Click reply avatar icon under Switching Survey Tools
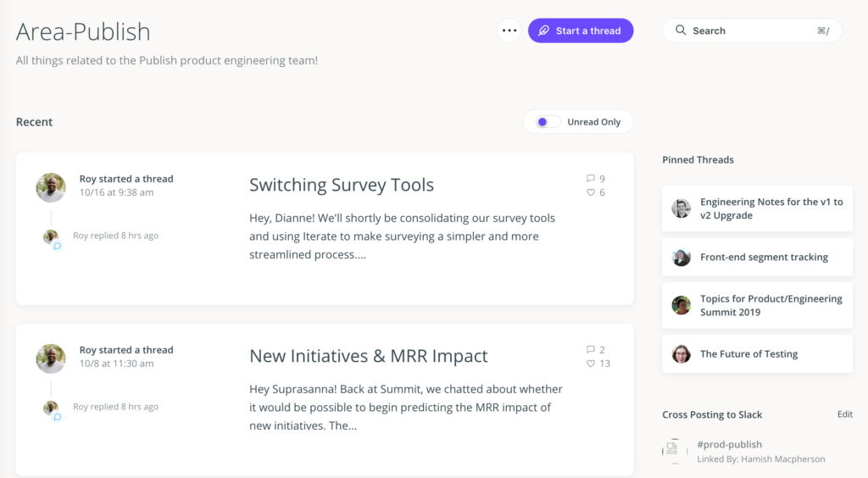 click(52, 238)
